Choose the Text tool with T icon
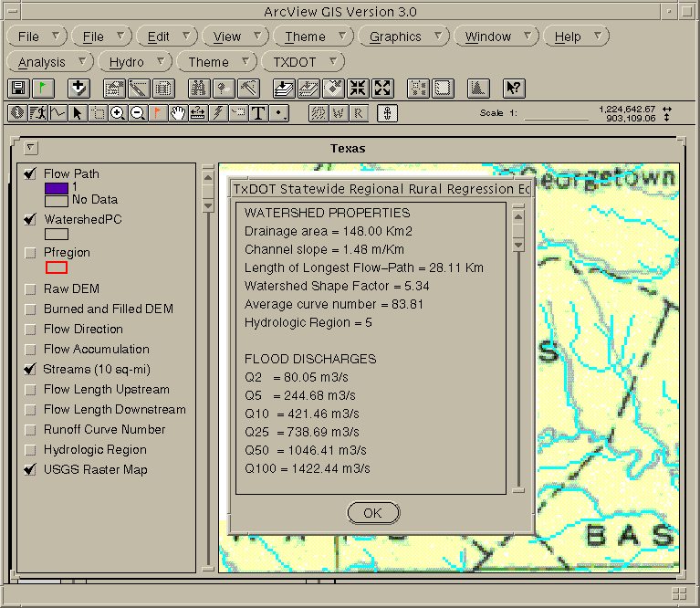Viewport: 700px width, 608px height. tap(258, 113)
